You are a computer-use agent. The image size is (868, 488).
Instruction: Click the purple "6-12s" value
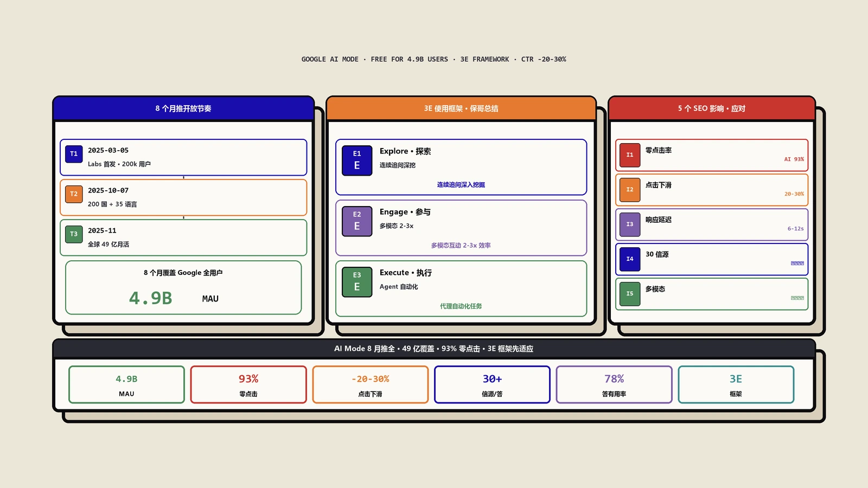click(x=796, y=229)
